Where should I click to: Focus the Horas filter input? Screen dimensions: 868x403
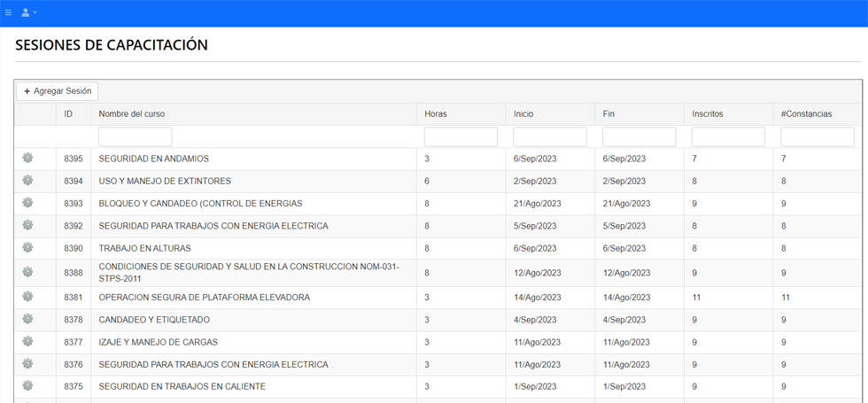coord(461,137)
